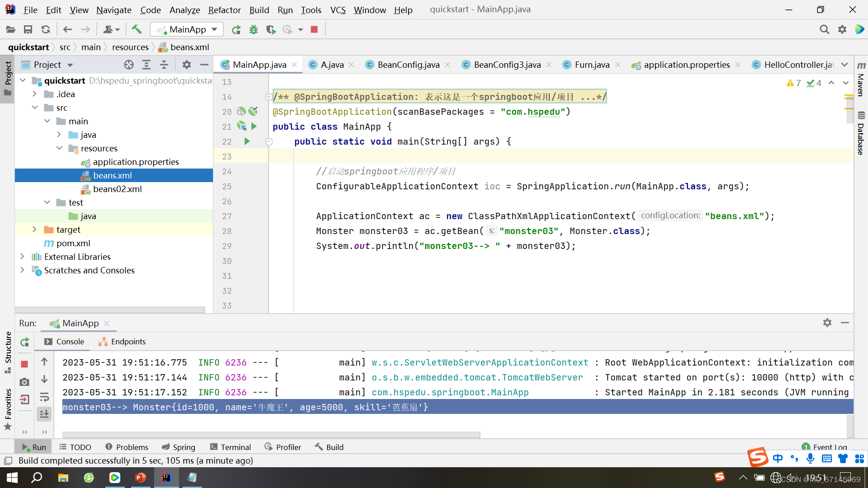Image resolution: width=868 pixels, height=488 pixels.
Task: Collapse the SpringBootApplication comment fold on line 14
Action: point(269,96)
